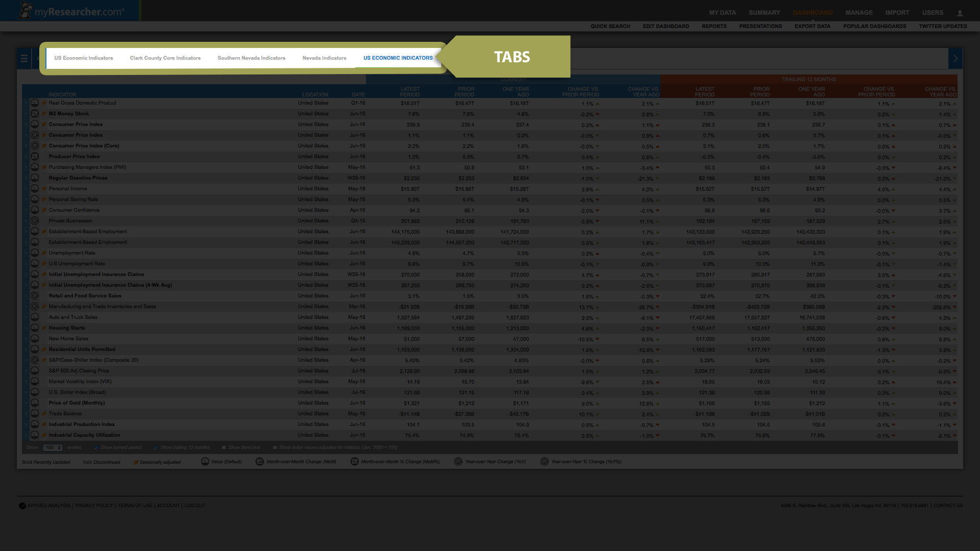Screen dimensions: 980x551
Task: Click the value-type icon for Private Businesses
Action: tap(35, 221)
